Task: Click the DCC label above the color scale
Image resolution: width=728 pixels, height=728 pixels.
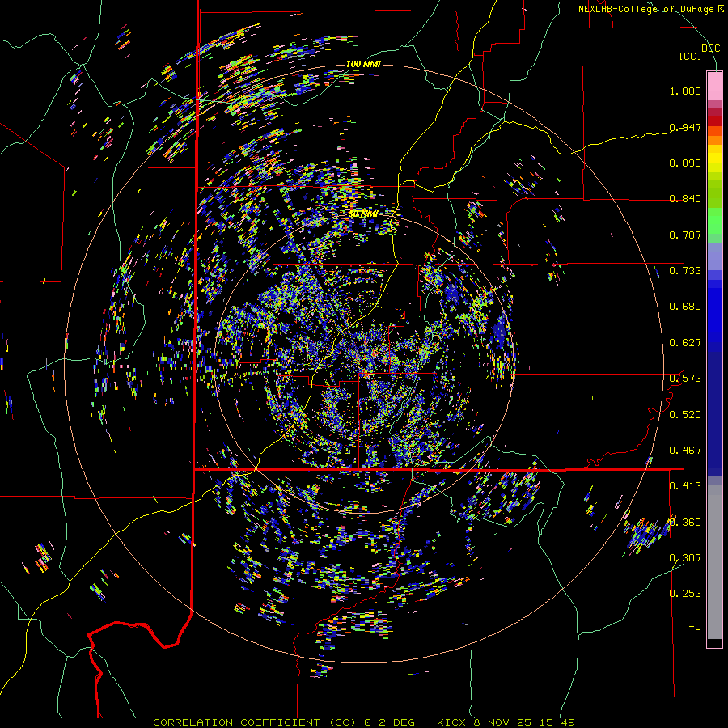Action: 710,49
